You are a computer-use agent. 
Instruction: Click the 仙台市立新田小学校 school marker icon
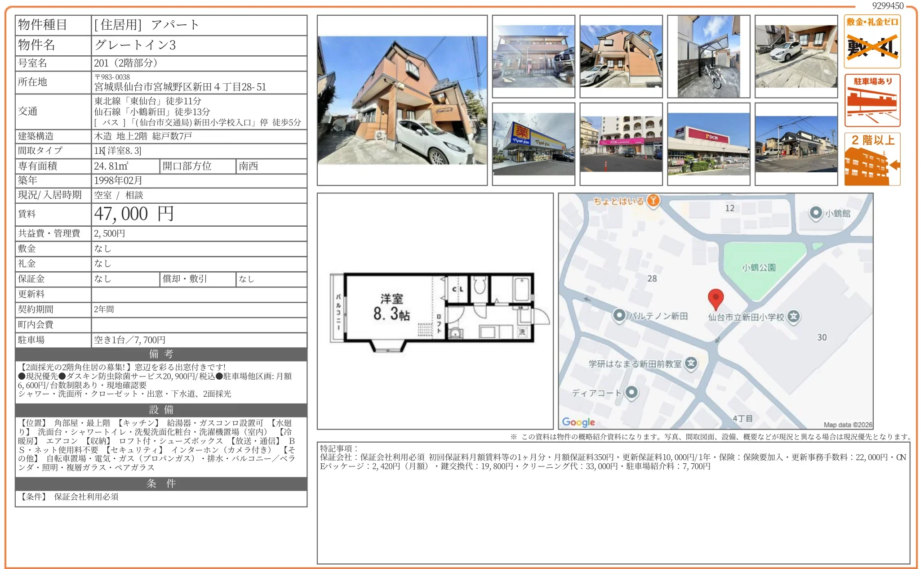794,316
